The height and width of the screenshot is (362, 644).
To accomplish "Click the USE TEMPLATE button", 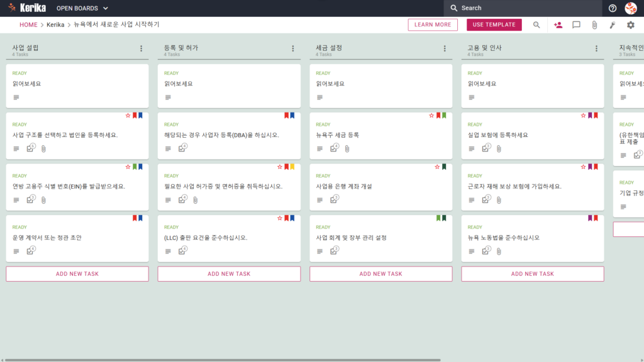I will point(494,25).
